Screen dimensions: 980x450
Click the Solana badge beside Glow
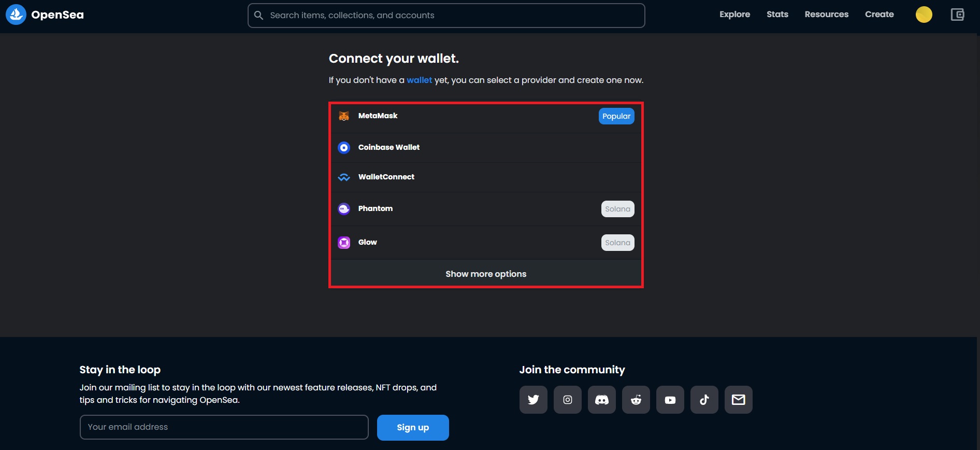[x=617, y=243]
